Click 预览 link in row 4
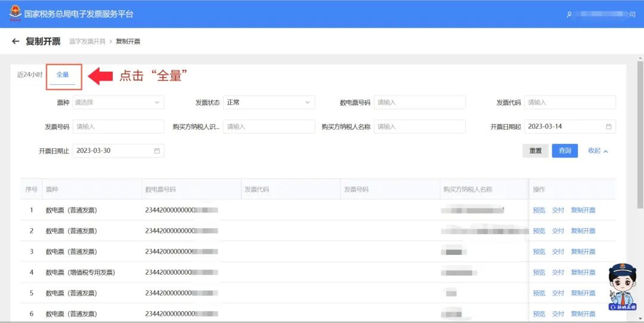Viewport: 644px width, 323px height. [539, 272]
